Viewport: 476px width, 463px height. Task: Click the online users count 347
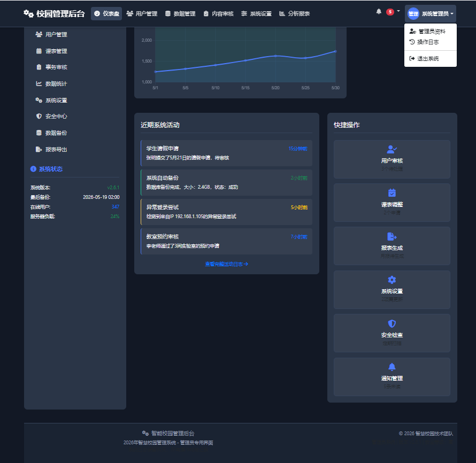[116, 206]
